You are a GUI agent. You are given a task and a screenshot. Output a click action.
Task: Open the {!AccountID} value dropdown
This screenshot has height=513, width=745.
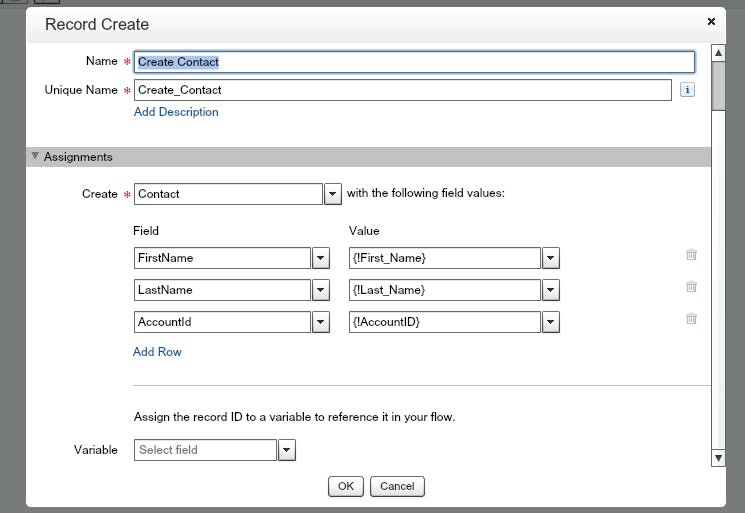coord(550,322)
